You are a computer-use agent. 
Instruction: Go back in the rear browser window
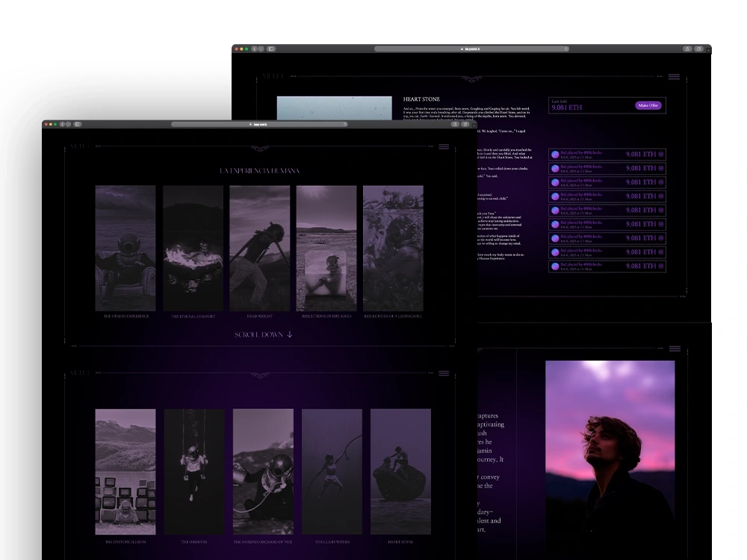click(255, 49)
